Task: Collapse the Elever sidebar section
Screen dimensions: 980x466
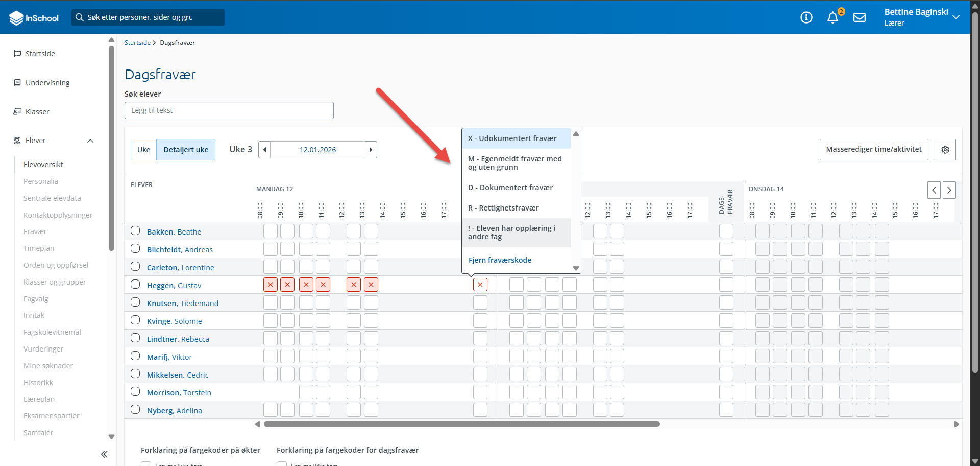Action: (x=90, y=141)
